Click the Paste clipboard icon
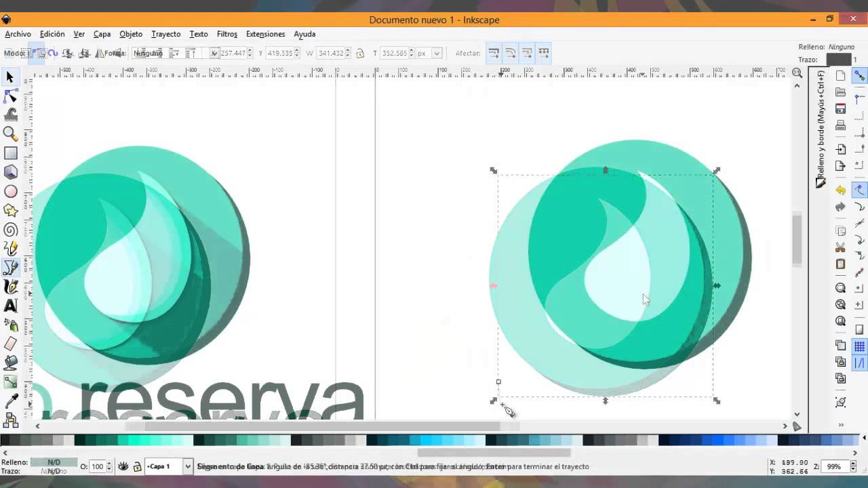 [x=841, y=264]
